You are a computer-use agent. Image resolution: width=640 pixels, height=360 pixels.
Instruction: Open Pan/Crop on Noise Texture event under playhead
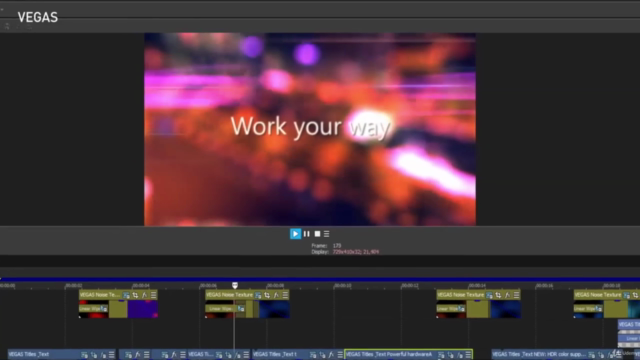click(267, 295)
